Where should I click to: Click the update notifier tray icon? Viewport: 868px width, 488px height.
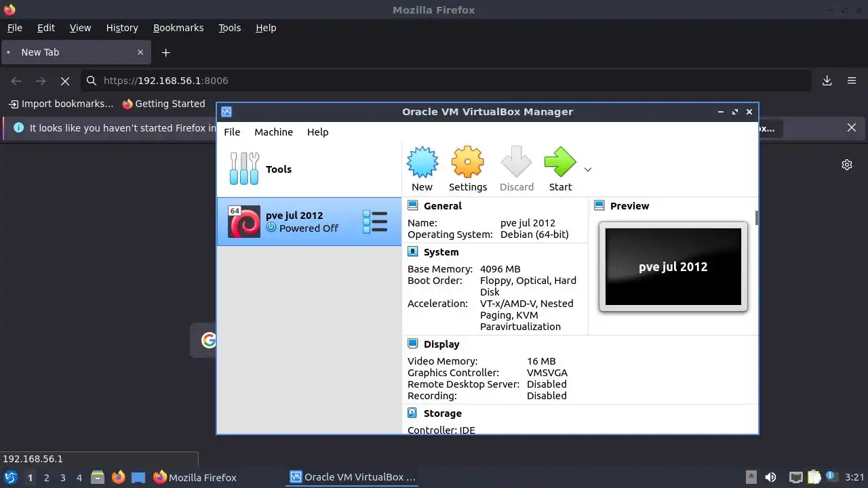831,477
